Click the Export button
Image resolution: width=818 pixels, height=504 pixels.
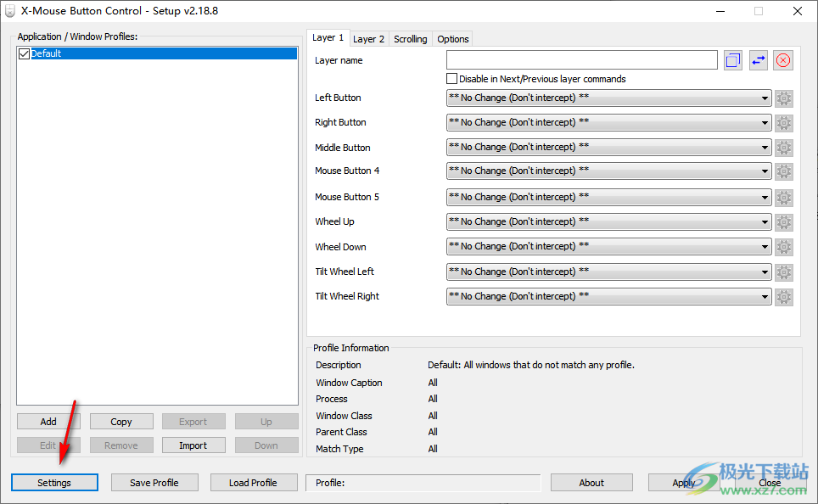pos(193,422)
